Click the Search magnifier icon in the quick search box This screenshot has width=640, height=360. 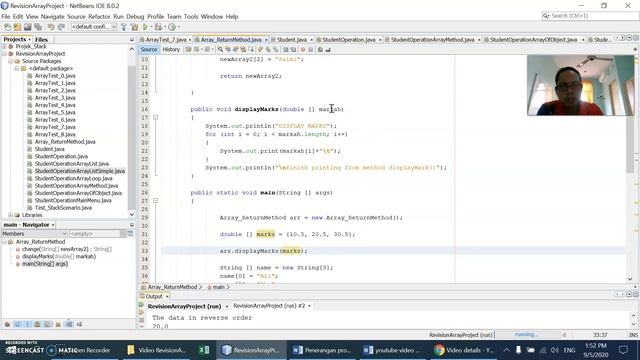546,16
